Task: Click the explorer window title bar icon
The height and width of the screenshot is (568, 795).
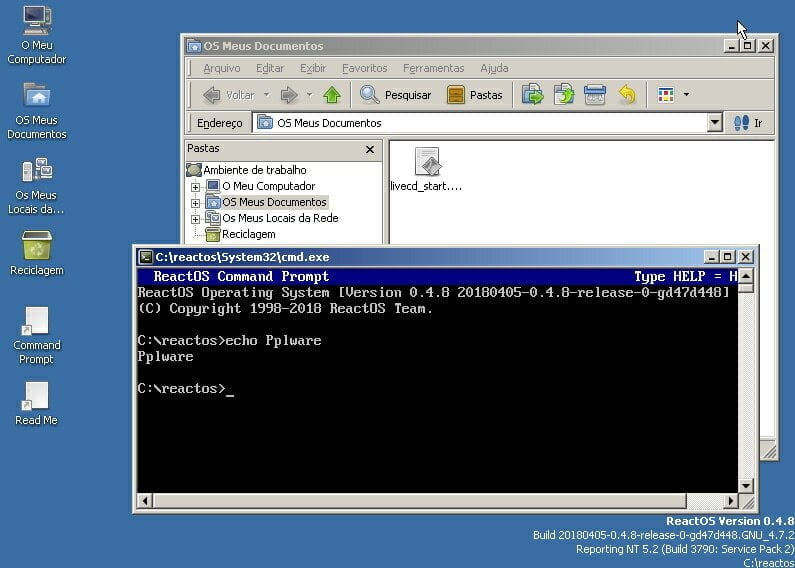Action: pyautogui.click(x=194, y=46)
